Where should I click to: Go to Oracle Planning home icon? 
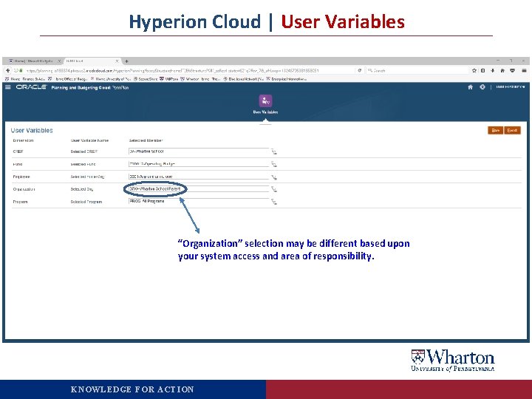coord(470,87)
